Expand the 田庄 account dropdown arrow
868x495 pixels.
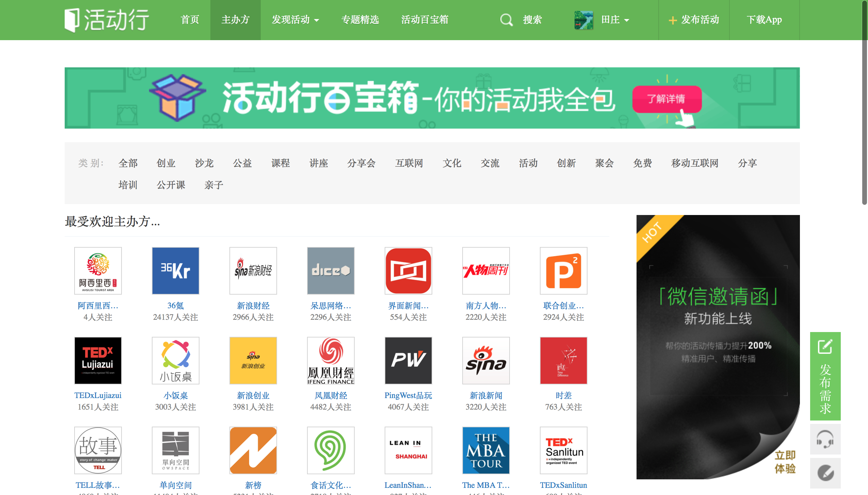click(627, 20)
